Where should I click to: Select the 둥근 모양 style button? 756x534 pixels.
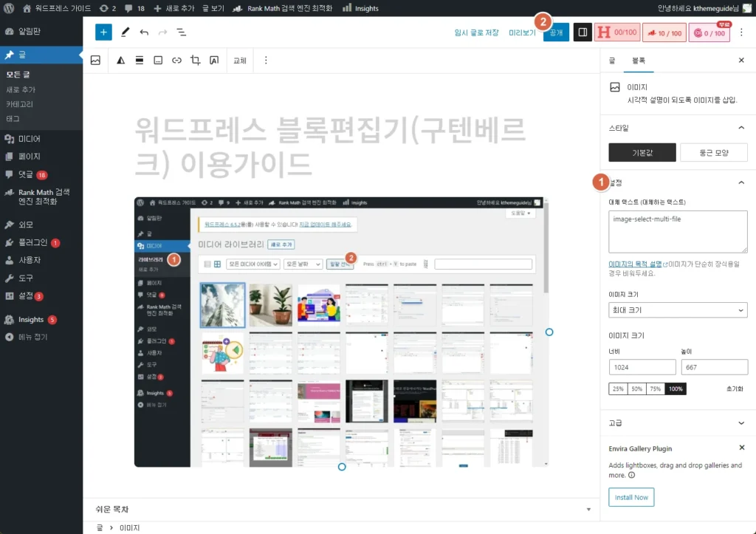tap(714, 152)
